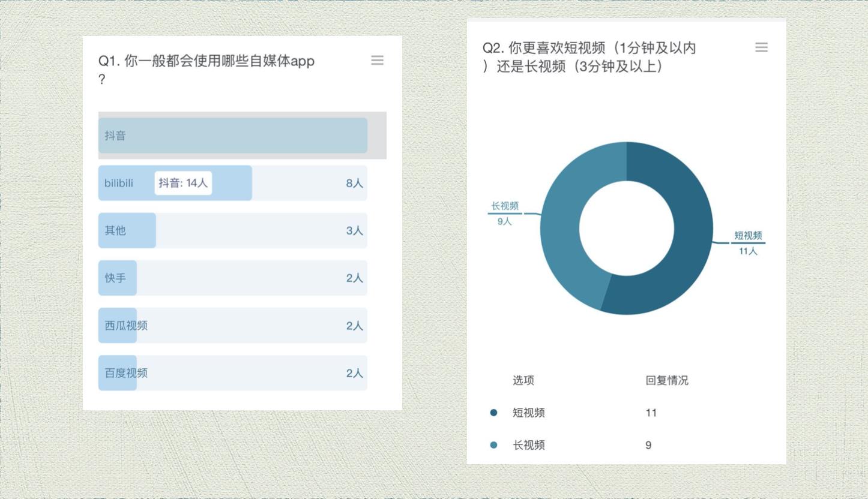Click the 短视频 legend row text
The image size is (868, 499).
point(529,413)
